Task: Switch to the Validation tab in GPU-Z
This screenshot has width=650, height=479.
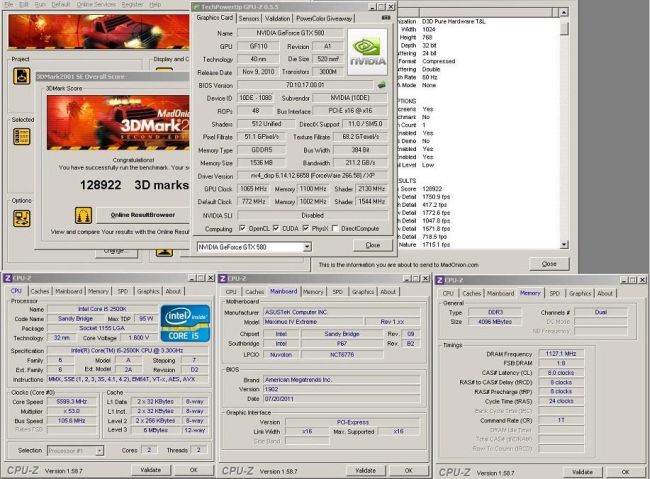Action: [x=277, y=19]
